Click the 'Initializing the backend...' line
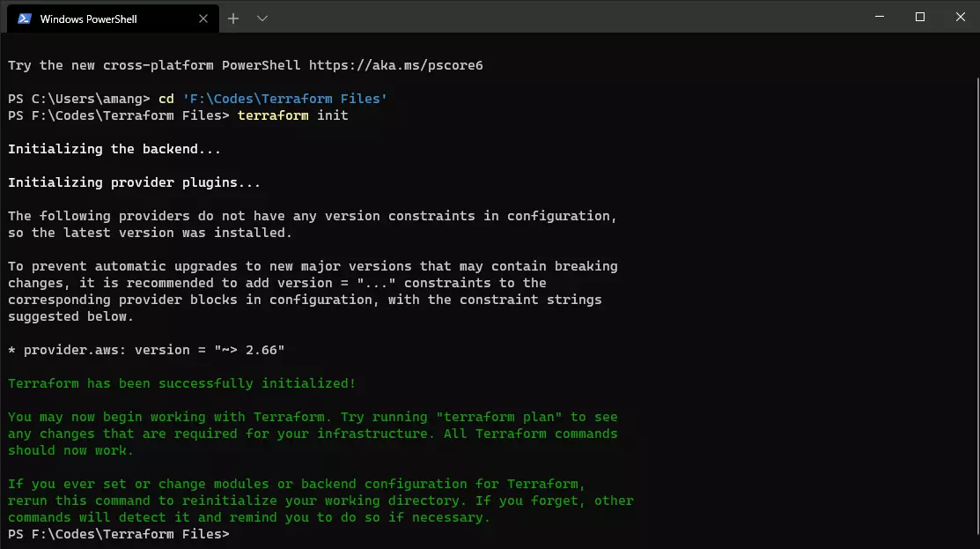Screen dimensions: 980x549 [x=114, y=150]
